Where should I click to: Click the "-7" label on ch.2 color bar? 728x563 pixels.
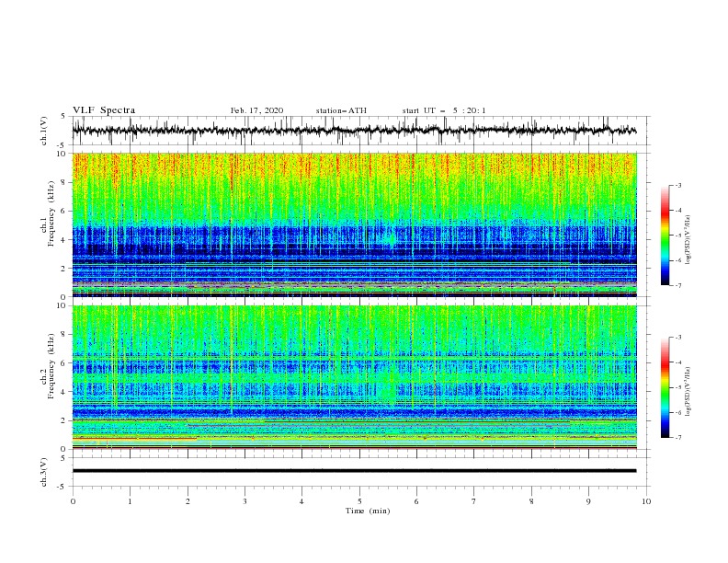click(x=678, y=437)
